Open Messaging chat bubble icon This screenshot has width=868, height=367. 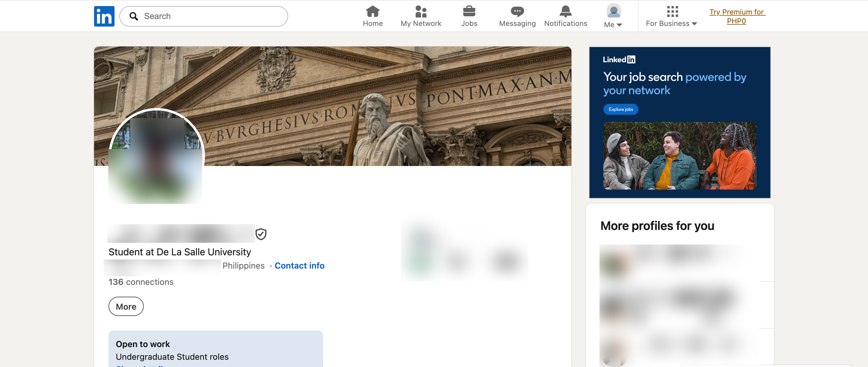[x=517, y=11]
